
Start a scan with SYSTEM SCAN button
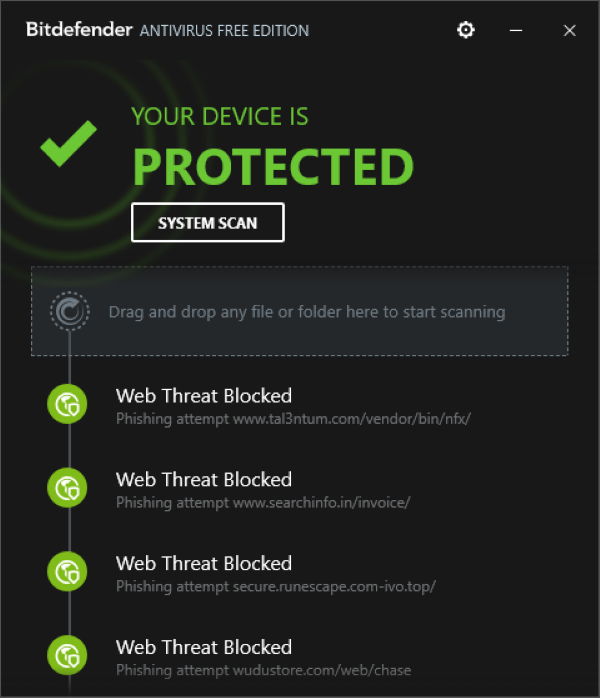pyautogui.click(x=208, y=223)
